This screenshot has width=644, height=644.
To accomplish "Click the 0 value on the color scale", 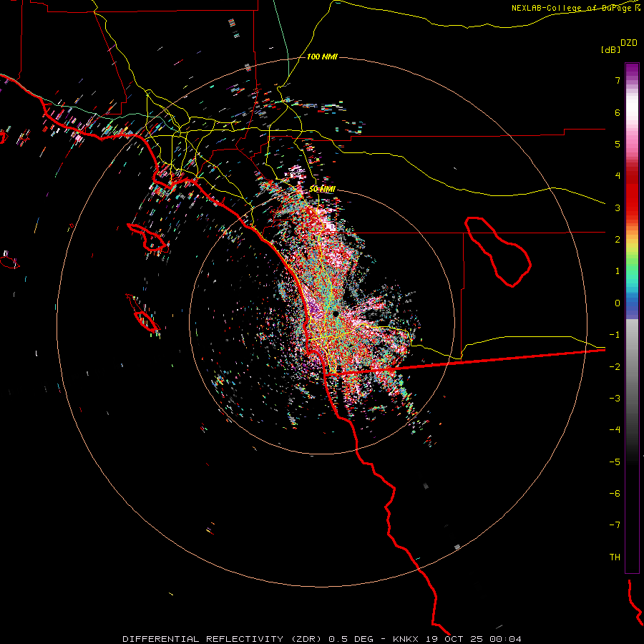I will tap(618, 303).
